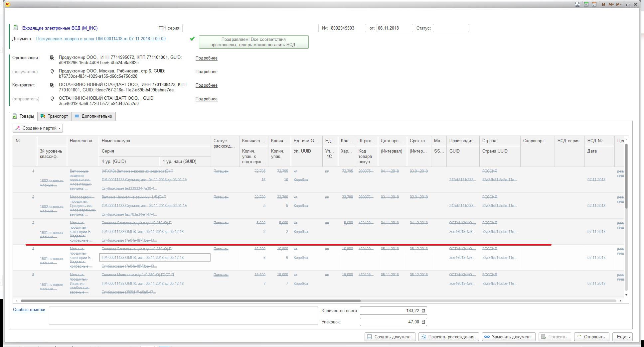This screenshot has width=644, height=347.
Task: Click Погашен status link in row 4
Action: (x=221, y=249)
